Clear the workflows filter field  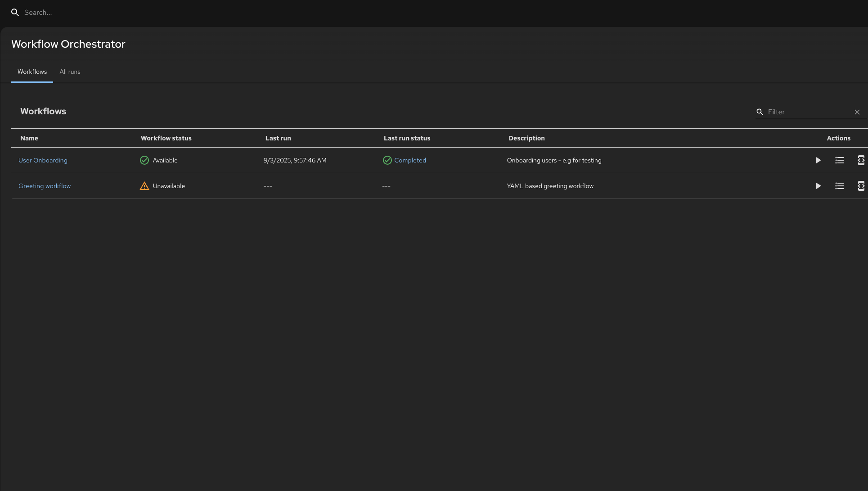coord(857,112)
